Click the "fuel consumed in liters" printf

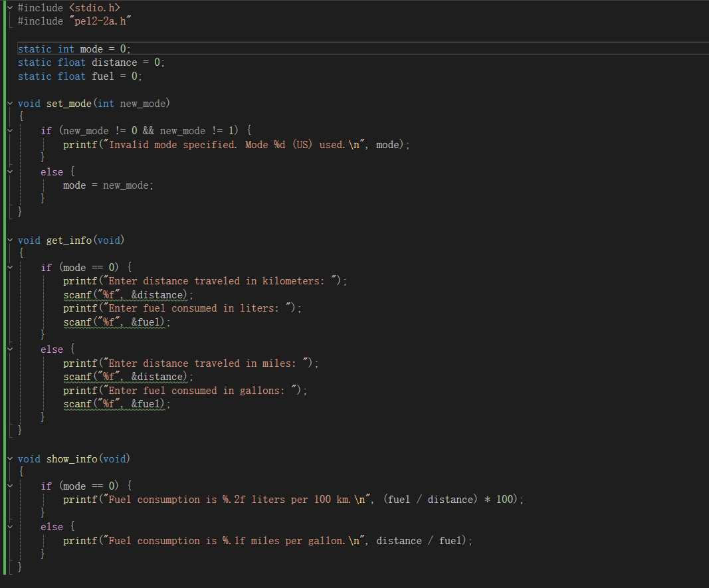(x=182, y=308)
